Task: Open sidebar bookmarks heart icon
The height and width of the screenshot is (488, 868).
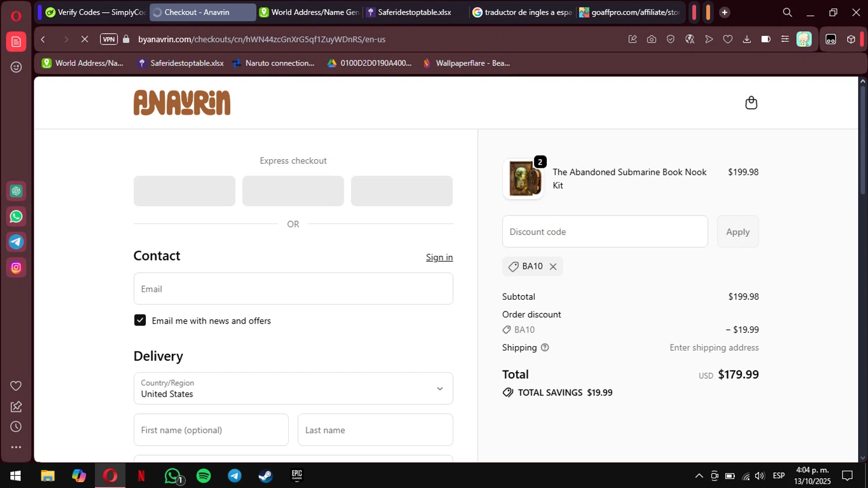Action: click(x=16, y=386)
